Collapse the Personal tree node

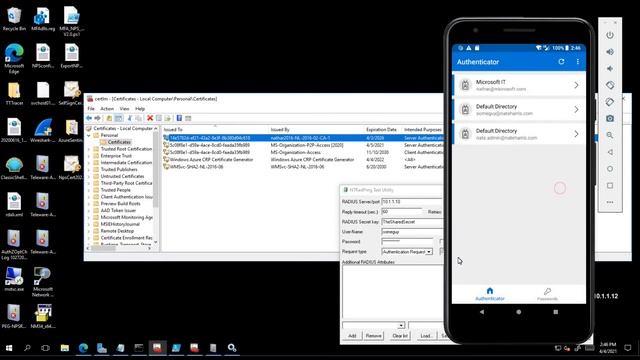[89, 135]
